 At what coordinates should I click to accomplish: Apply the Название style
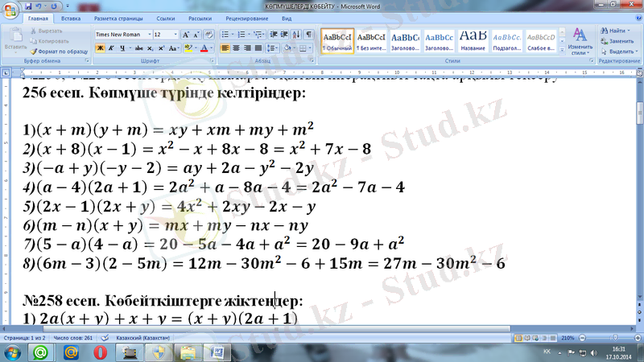click(473, 39)
